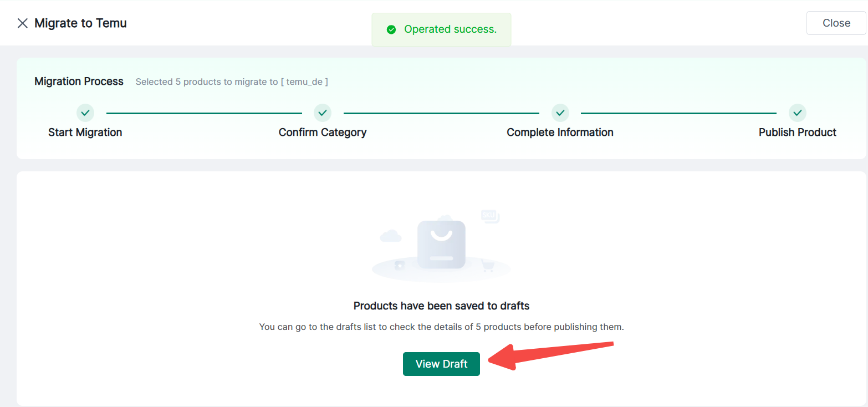Image resolution: width=868 pixels, height=407 pixels.
Task: Click the Migration Process heading
Action: (x=79, y=82)
